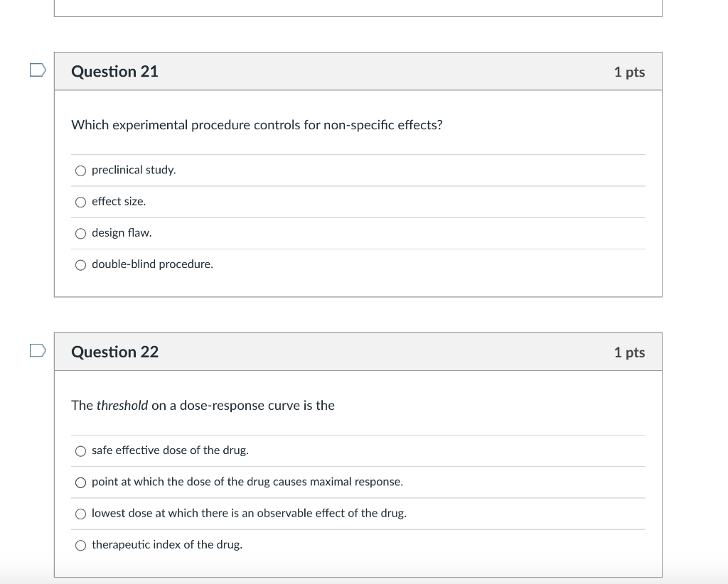The width and height of the screenshot is (728, 584).
Task: Click the 'double-blind procedure.' label text
Action: point(152,264)
